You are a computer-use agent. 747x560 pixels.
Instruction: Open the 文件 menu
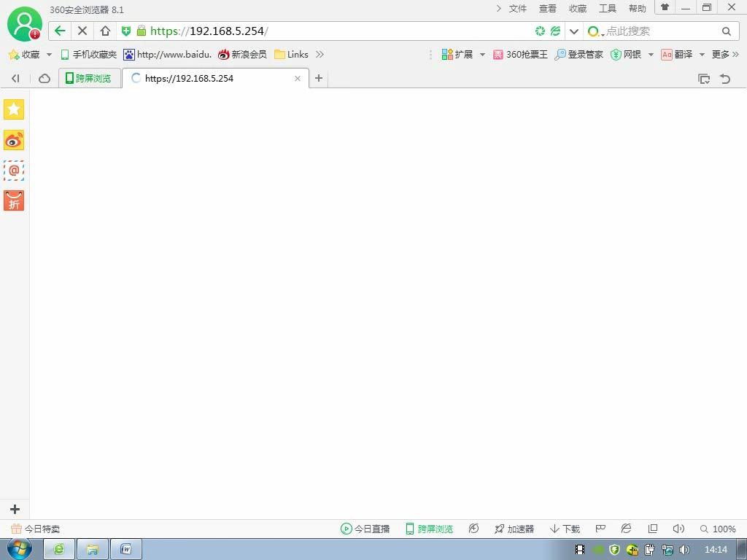click(517, 9)
